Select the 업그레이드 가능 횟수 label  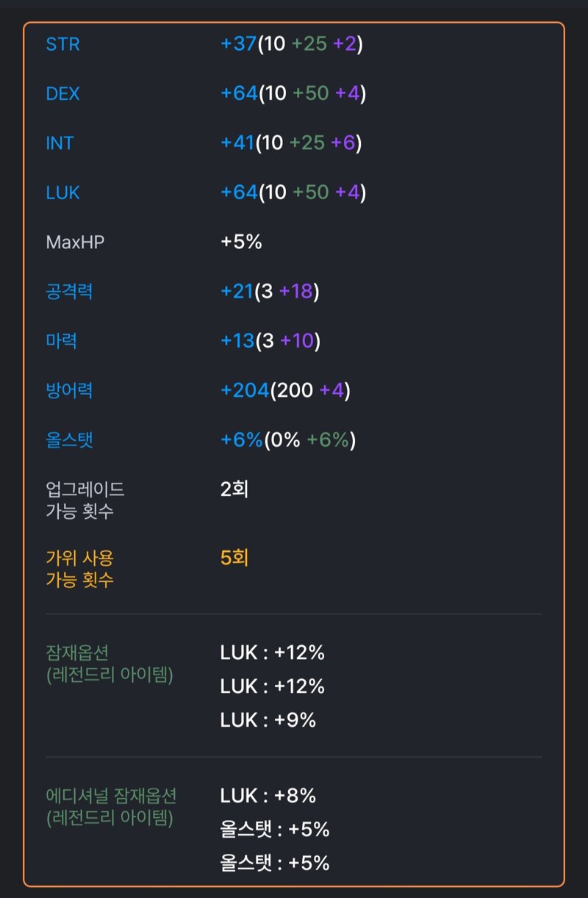pyautogui.click(x=85, y=500)
